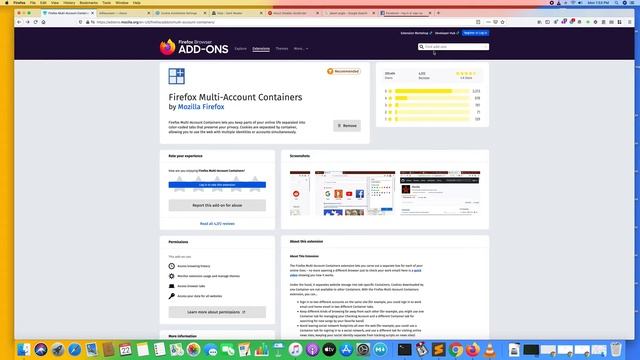Image resolution: width=640 pixels, height=360 pixels.
Task: Open Terminal from the Dock
Action: 404,350
